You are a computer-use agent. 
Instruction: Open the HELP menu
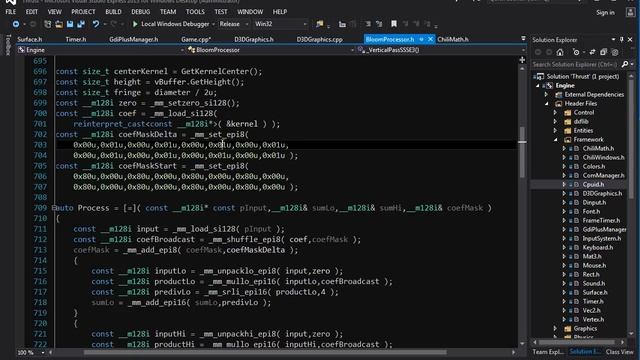pos(280,12)
